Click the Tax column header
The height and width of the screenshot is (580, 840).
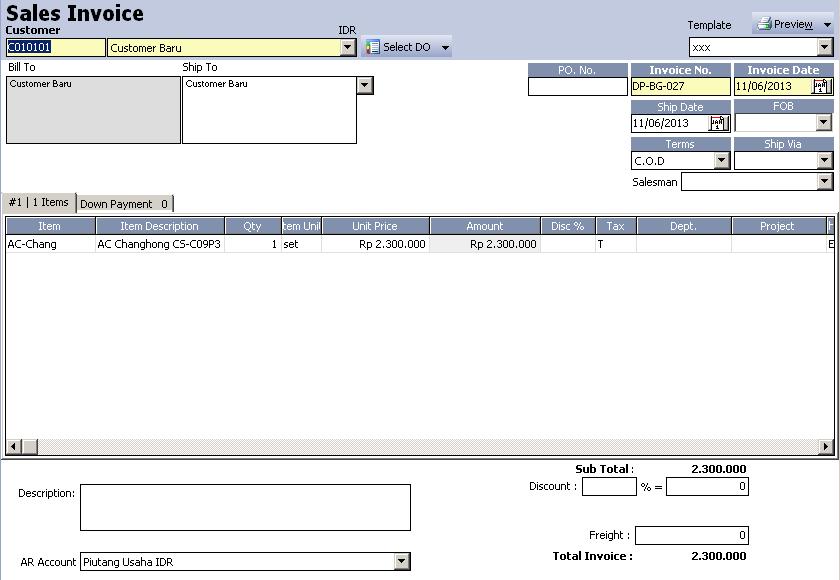616,226
